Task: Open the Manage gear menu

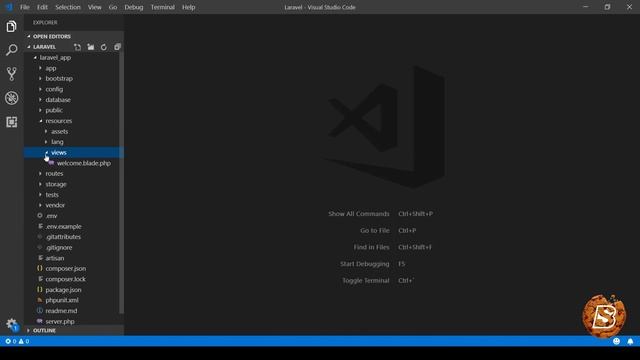Action: click(11, 325)
